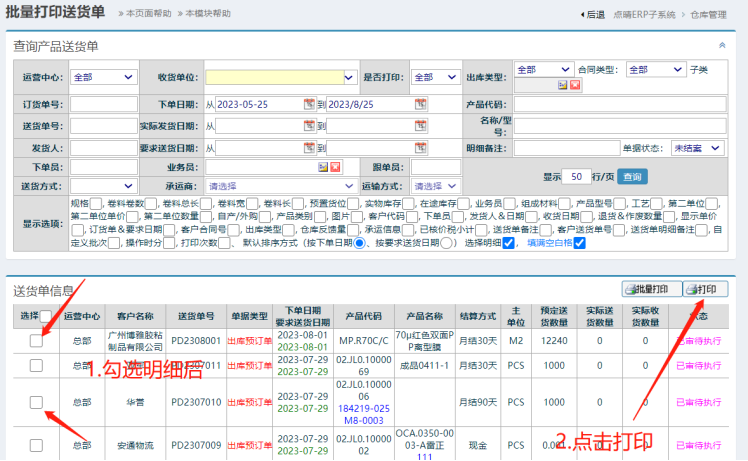This screenshot has width=748, height=461.
Task: Expand the 是否打印 dropdown
Action: [x=436, y=77]
